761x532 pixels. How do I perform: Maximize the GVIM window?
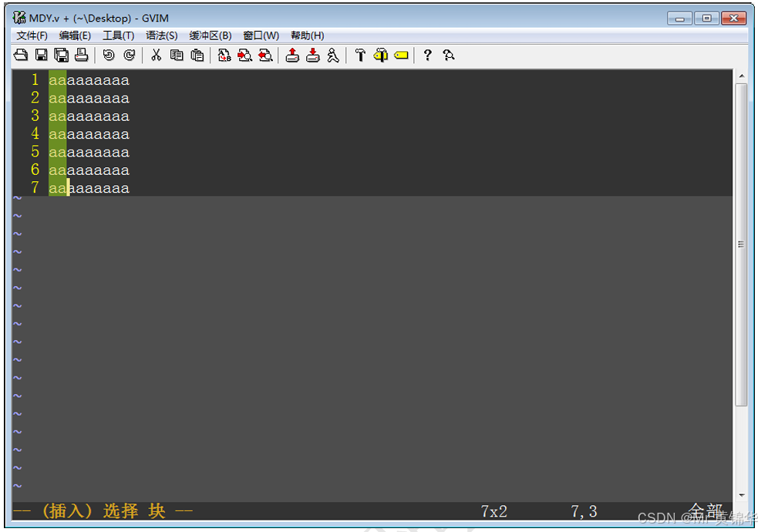(x=706, y=19)
